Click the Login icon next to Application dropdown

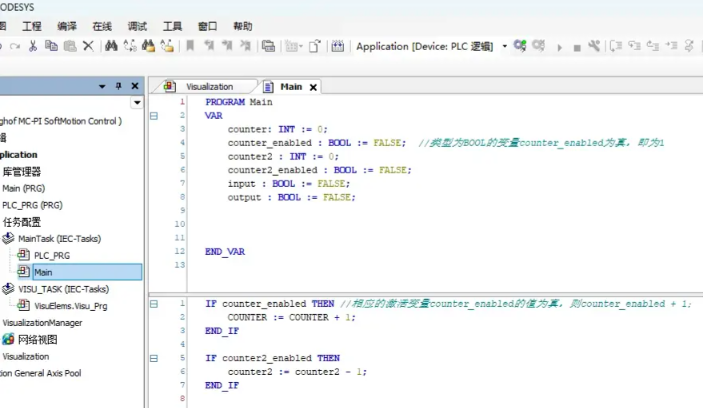point(520,46)
